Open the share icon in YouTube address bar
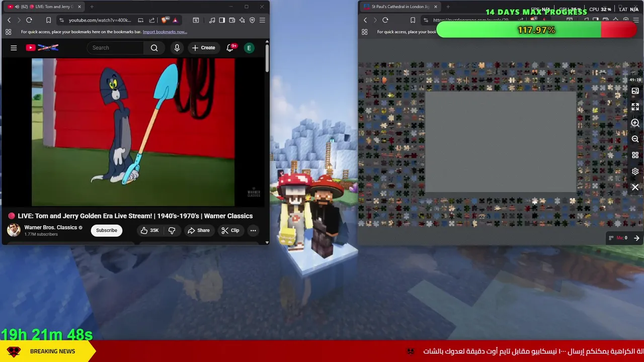 click(152, 20)
